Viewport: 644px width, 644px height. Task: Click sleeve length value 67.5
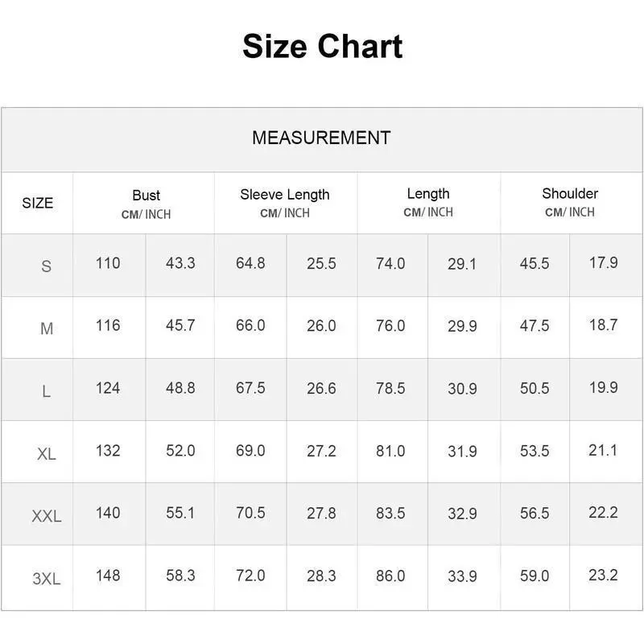pyautogui.click(x=250, y=388)
